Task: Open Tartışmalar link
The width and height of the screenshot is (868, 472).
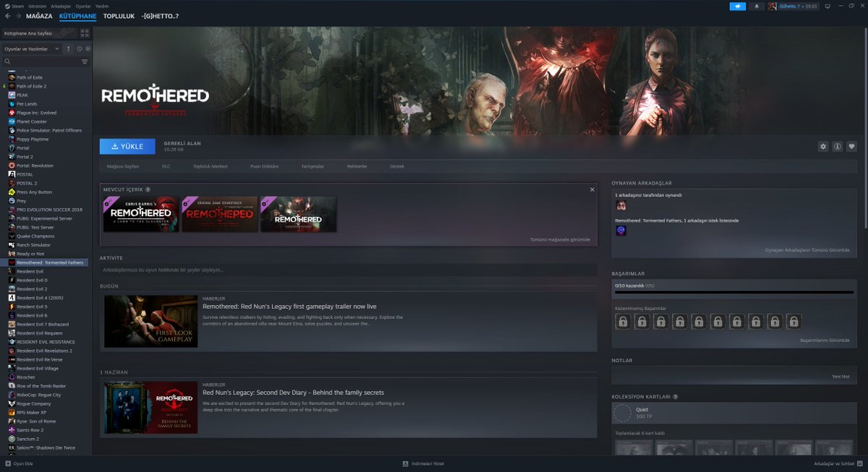Action: [x=312, y=166]
